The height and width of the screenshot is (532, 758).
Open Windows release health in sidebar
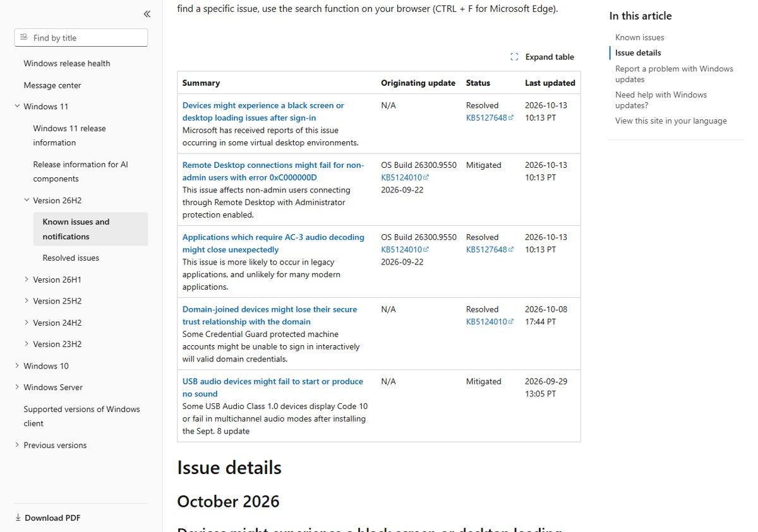[67, 63]
